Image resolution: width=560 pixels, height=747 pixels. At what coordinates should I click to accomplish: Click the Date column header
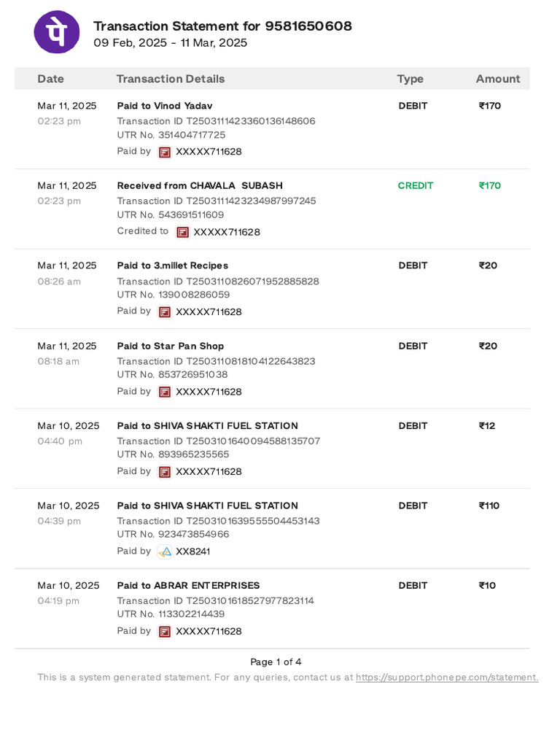tap(50, 79)
